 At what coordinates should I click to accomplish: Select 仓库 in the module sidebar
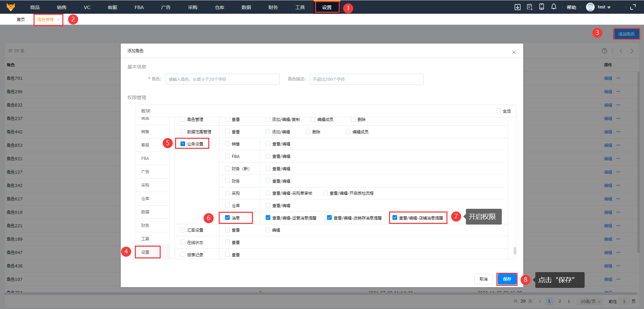point(152,199)
